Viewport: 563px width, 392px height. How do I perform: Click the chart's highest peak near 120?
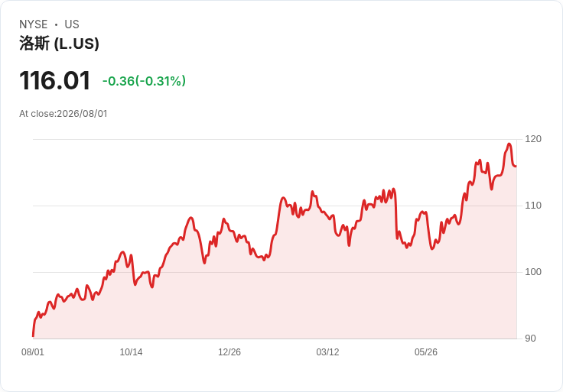tap(509, 144)
